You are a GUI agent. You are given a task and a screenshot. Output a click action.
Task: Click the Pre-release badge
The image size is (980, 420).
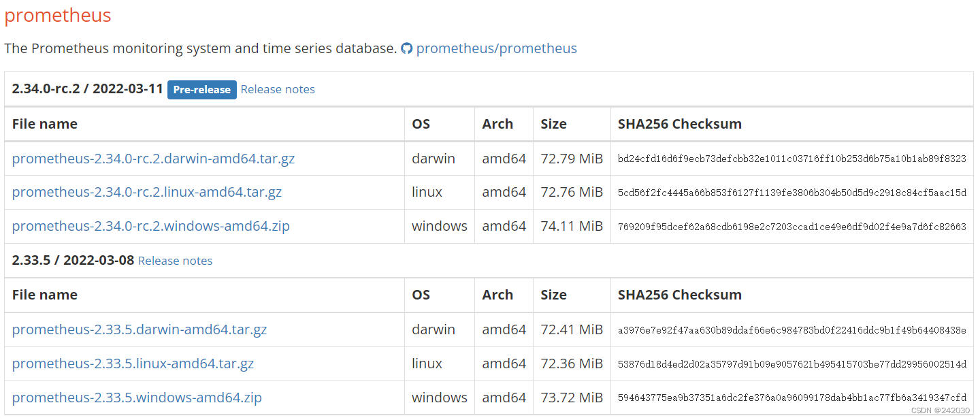tap(201, 89)
